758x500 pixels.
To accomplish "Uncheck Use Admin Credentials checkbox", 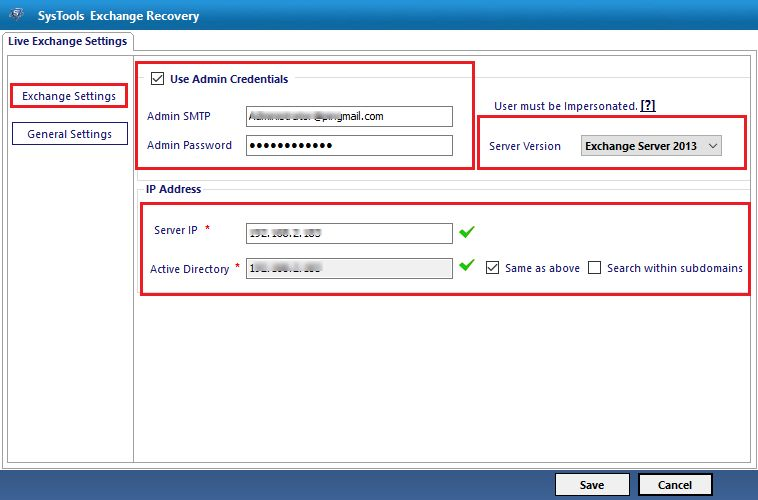I will tap(158, 78).
